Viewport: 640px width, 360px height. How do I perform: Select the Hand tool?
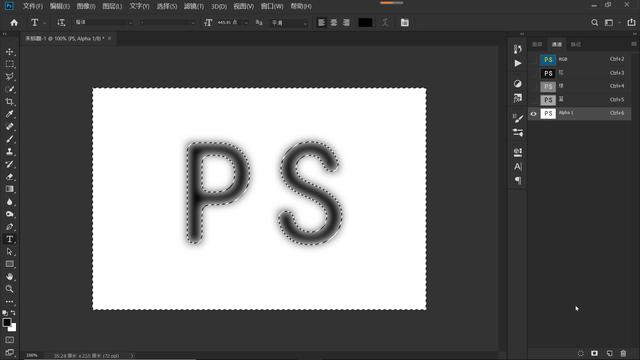point(9,276)
